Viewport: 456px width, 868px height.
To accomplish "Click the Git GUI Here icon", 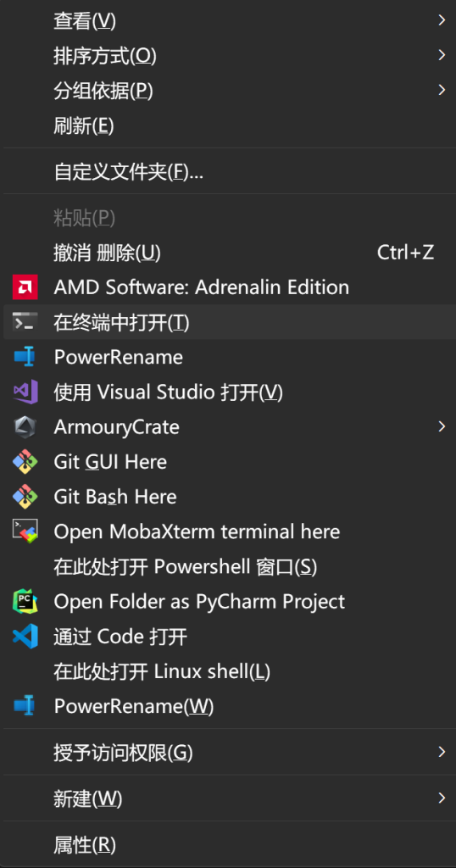I will [x=25, y=462].
